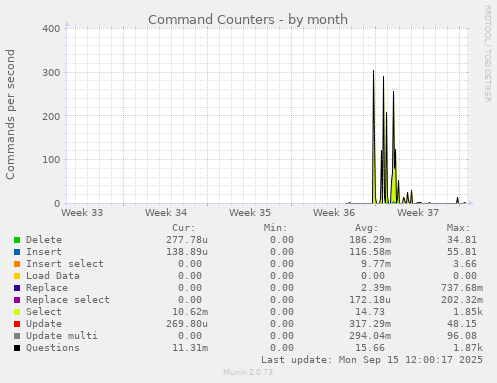
Task: Click Insert select average 9.77m
Action: [376, 264]
